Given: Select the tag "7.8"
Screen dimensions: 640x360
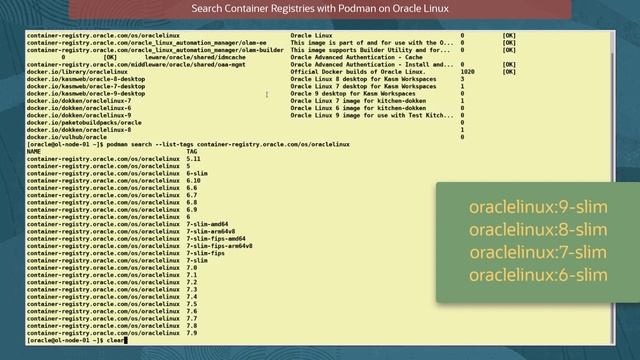Looking at the screenshot, I should pos(192,326).
